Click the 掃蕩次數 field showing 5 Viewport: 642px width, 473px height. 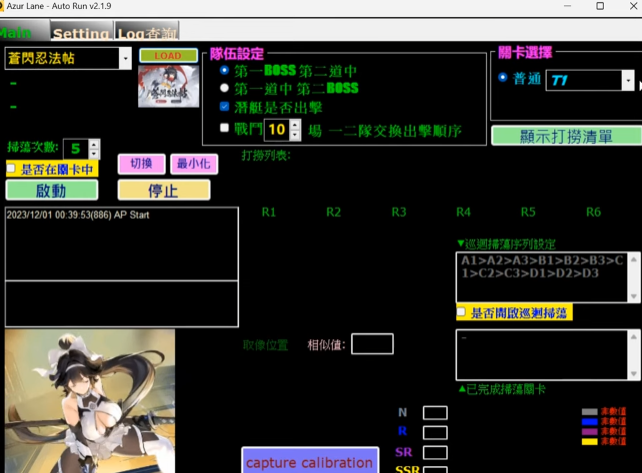pyautogui.click(x=76, y=149)
